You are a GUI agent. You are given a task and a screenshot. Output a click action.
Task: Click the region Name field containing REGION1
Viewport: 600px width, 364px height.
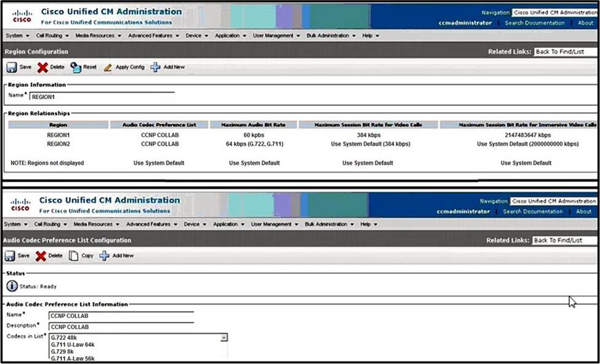click(x=102, y=97)
